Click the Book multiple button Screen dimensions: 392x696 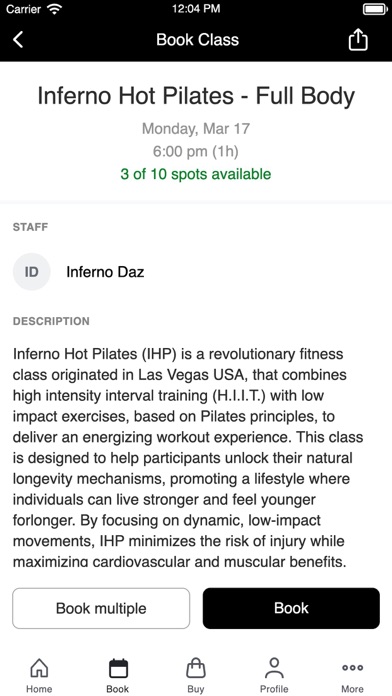(101, 608)
